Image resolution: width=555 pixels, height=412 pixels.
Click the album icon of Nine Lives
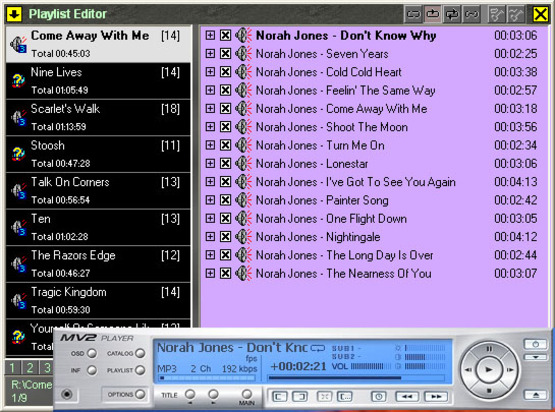tap(18, 81)
